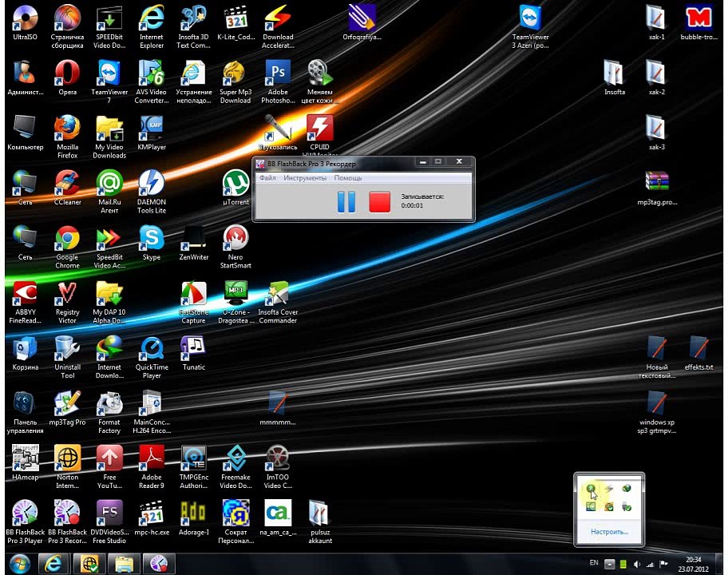Screen dimensions: 728x575
Task: Click the lightning bolt icon in tray popup
Action: (x=609, y=489)
